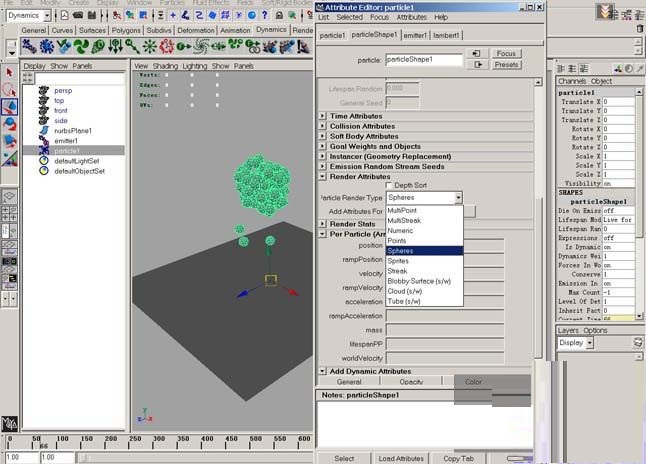Expand Instancer (Geometry Replacement) section

[323, 156]
